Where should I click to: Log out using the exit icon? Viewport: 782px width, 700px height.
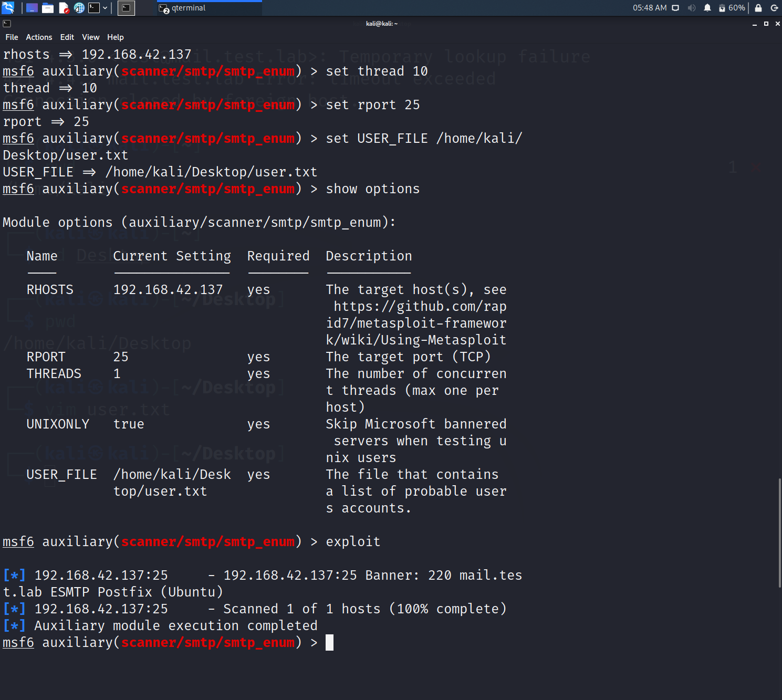tap(774, 8)
